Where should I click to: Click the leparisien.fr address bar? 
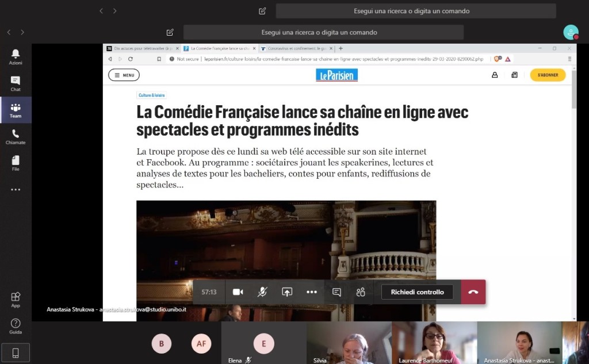tap(344, 59)
